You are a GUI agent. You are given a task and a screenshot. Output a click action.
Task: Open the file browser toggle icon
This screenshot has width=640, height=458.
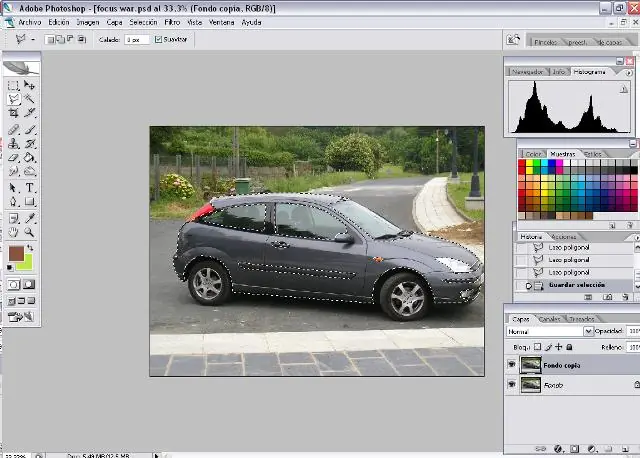tap(513, 40)
